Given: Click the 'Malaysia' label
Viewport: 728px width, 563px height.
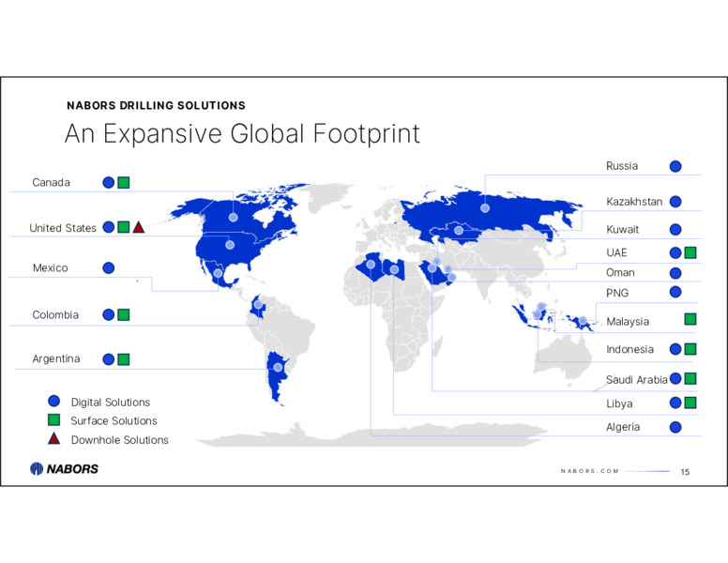Looking at the screenshot, I should (x=628, y=322).
